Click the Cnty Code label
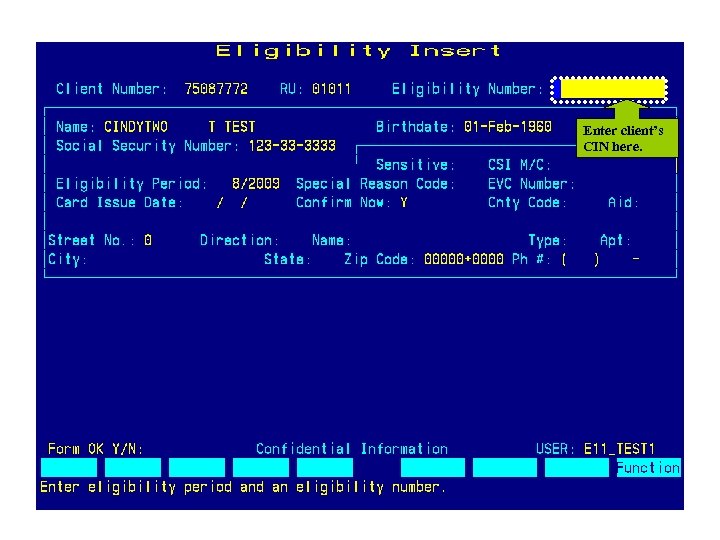The height and width of the screenshot is (540, 720). [x=527, y=202]
